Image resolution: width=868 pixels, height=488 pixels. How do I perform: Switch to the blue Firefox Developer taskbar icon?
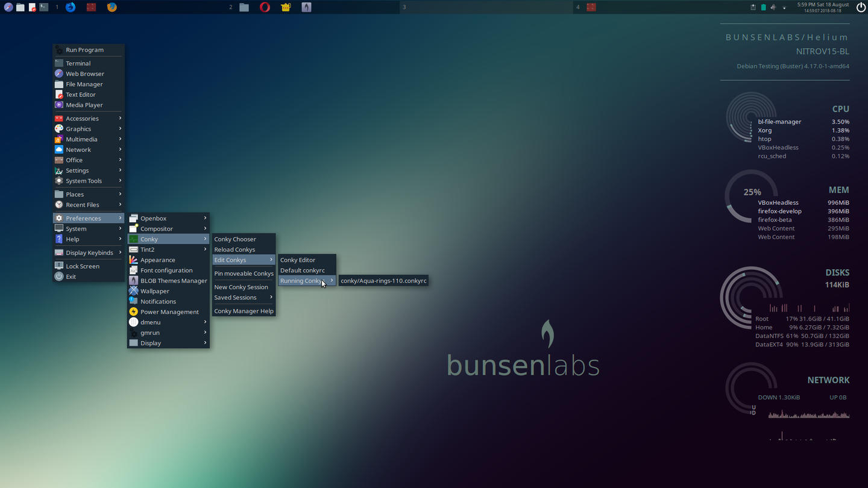tap(71, 7)
